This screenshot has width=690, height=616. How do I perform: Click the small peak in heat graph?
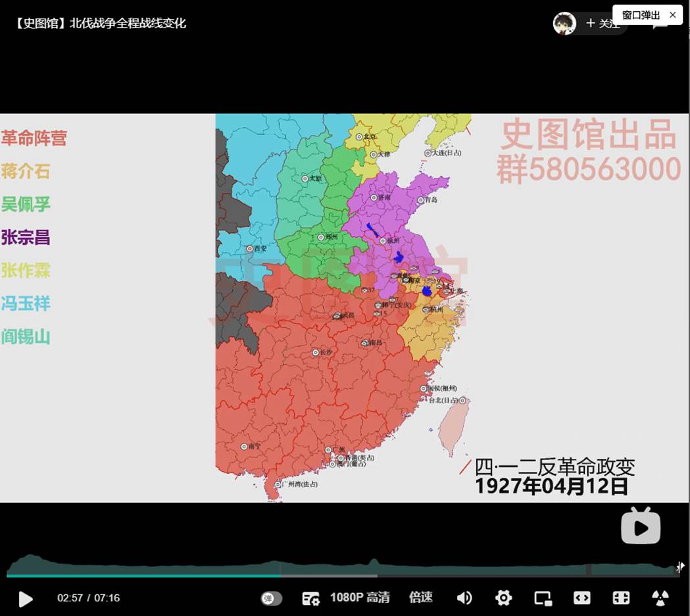(374, 563)
